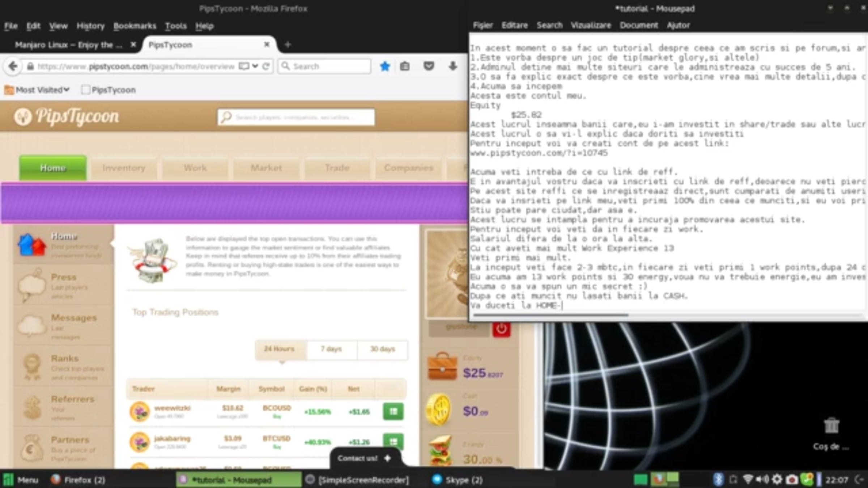Open a new Firefox tab
868x488 pixels.
288,44
